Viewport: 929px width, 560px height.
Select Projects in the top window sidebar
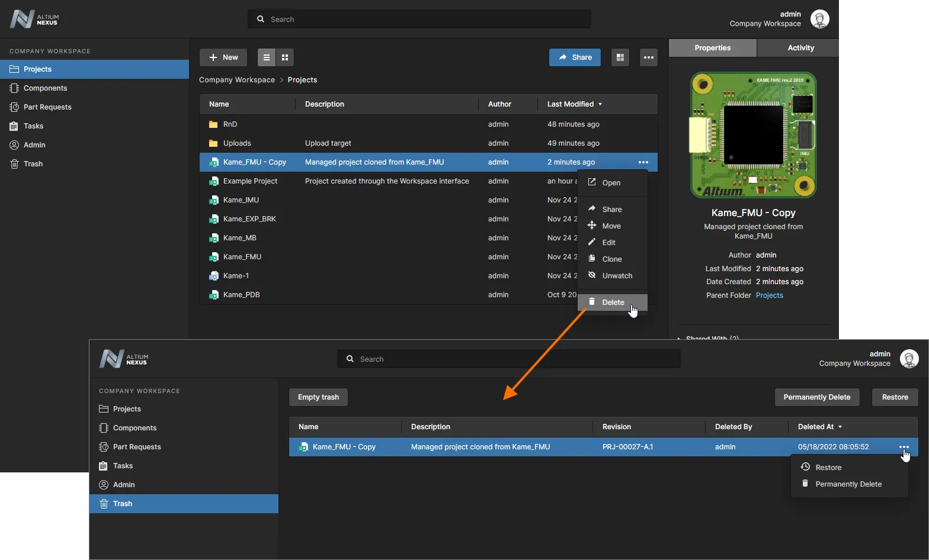pyautogui.click(x=94, y=69)
